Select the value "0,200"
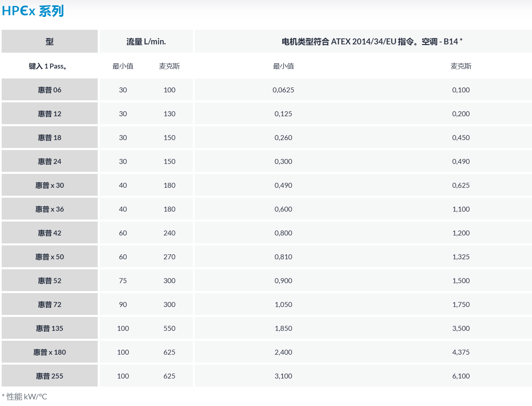 (461, 114)
